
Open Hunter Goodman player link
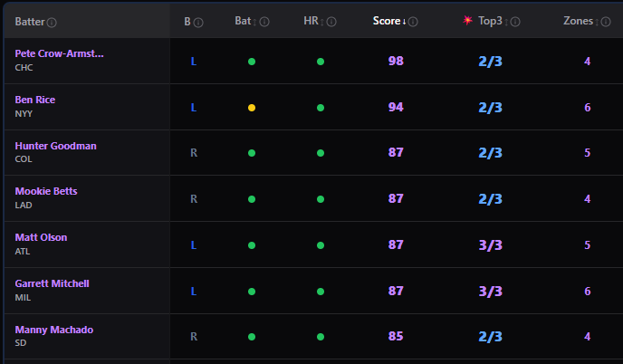tap(55, 146)
